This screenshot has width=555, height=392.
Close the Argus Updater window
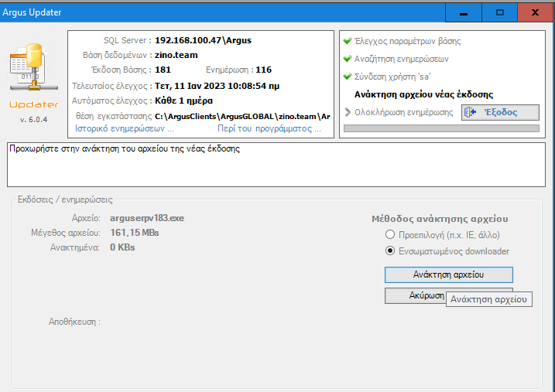pyautogui.click(x=536, y=12)
